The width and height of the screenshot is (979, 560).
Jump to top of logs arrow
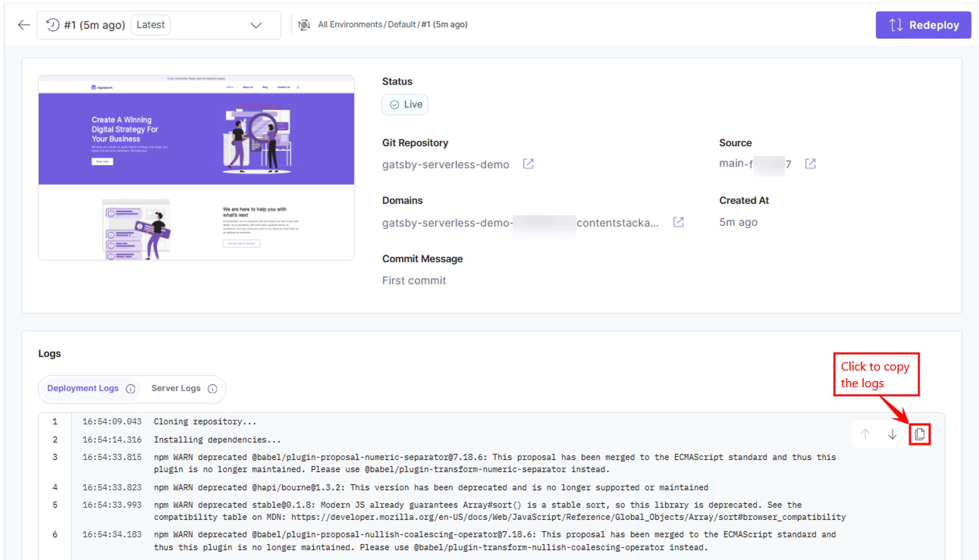pos(865,434)
